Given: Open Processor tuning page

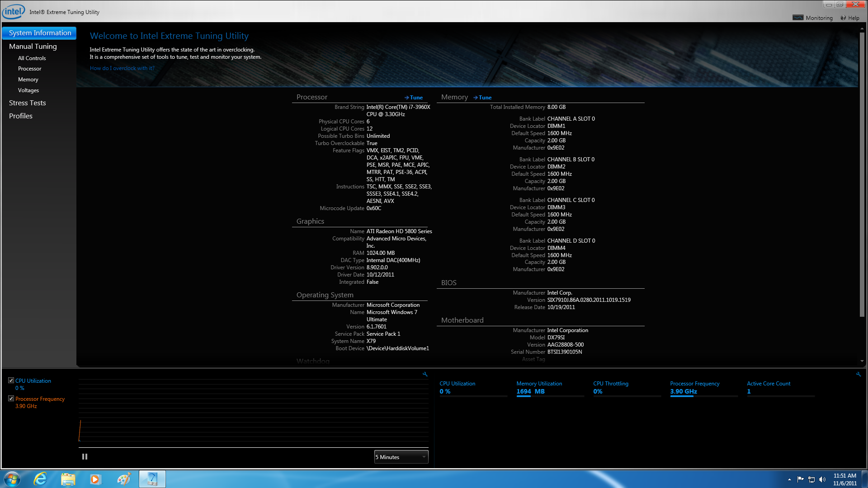Looking at the screenshot, I should (x=29, y=69).
